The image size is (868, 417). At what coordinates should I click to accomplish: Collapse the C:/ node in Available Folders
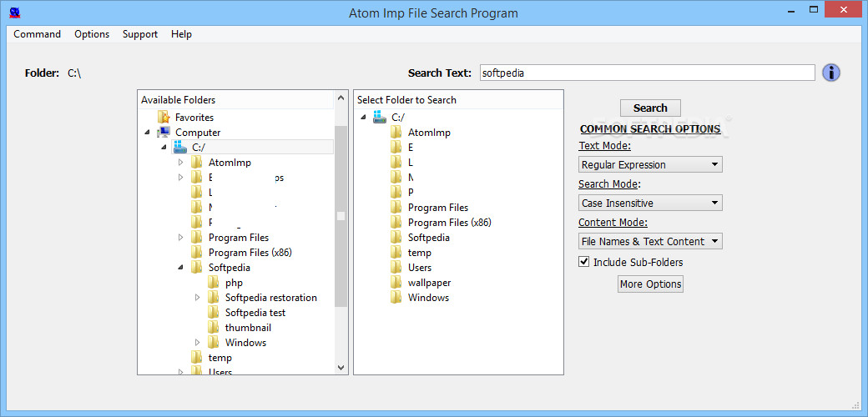164,147
